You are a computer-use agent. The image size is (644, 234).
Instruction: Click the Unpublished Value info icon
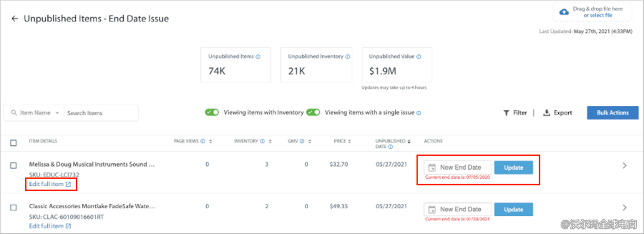click(419, 57)
